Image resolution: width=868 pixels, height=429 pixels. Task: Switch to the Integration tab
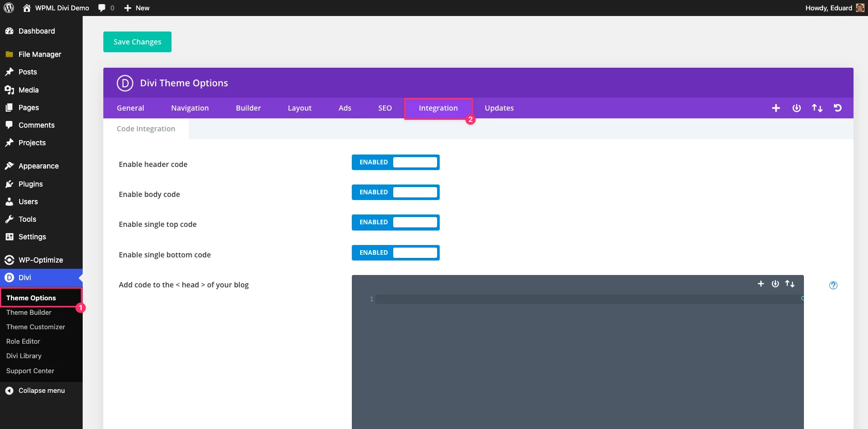pos(438,108)
